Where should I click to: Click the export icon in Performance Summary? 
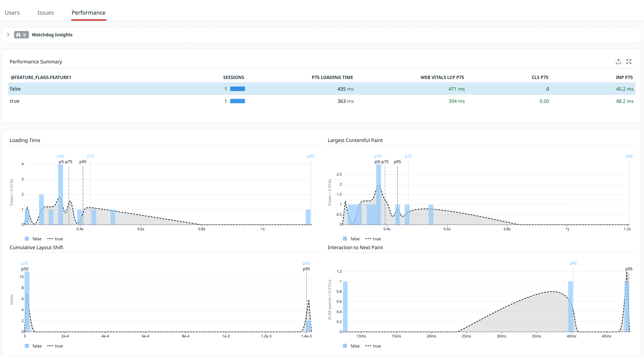[x=618, y=62]
